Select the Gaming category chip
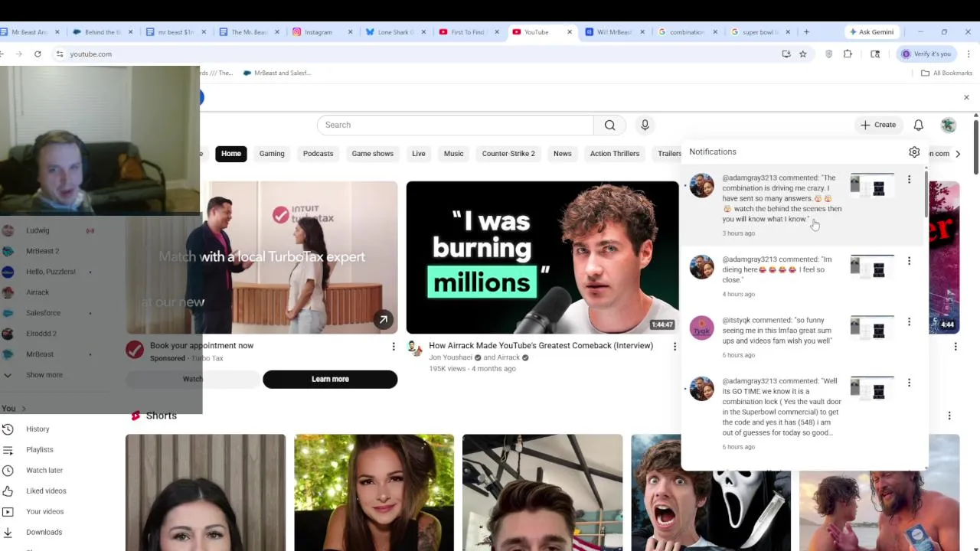This screenshot has height=551, width=980. (x=272, y=154)
